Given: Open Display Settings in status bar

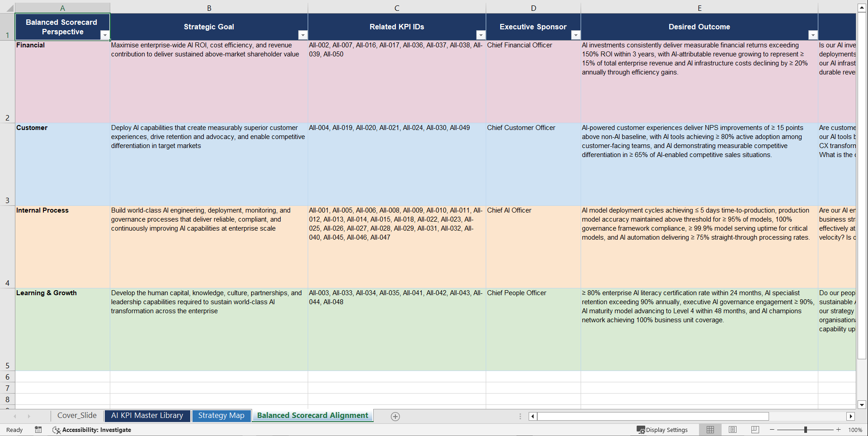Looking at the screenshot, I should 662,430.
